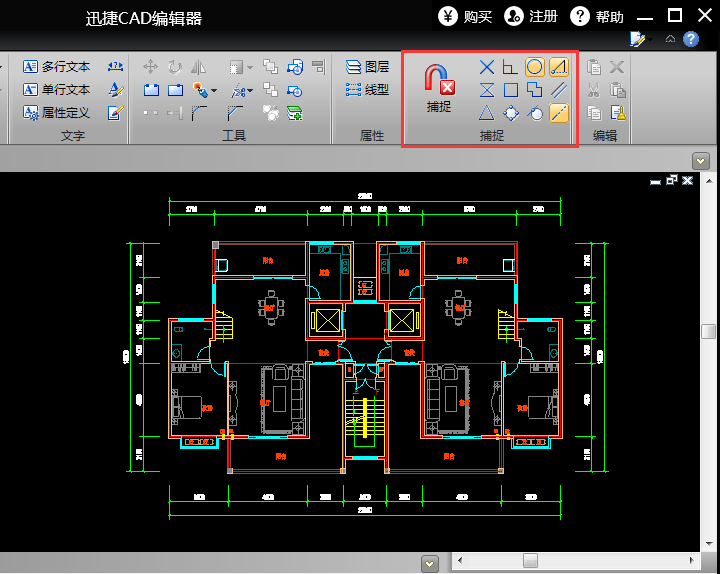Image resolution: width=720 pixels, height=574 pixels.
Task: Click the 购买 purchase button
Action: coord(467,16)
